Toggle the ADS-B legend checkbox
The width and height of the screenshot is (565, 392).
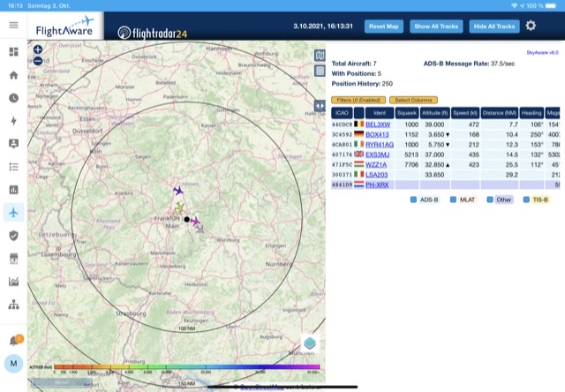(414, 200)
